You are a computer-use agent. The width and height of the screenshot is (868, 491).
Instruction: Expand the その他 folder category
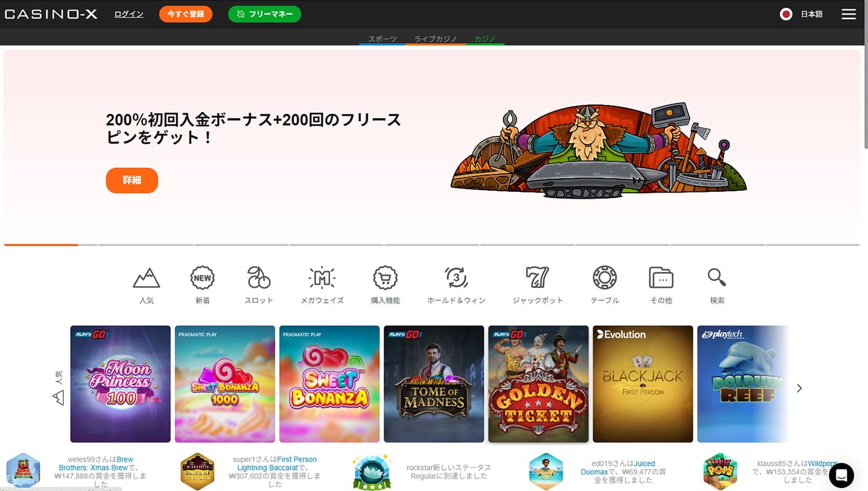tap(661, 278)
